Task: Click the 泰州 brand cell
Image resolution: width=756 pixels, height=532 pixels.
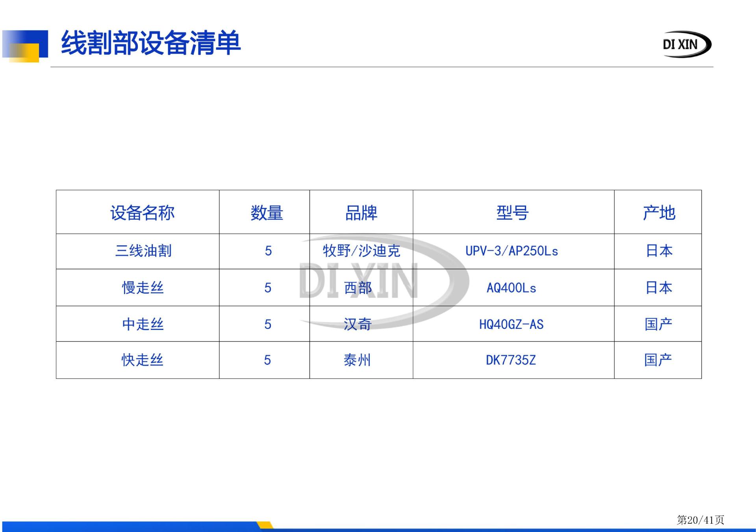Action: 357,360
